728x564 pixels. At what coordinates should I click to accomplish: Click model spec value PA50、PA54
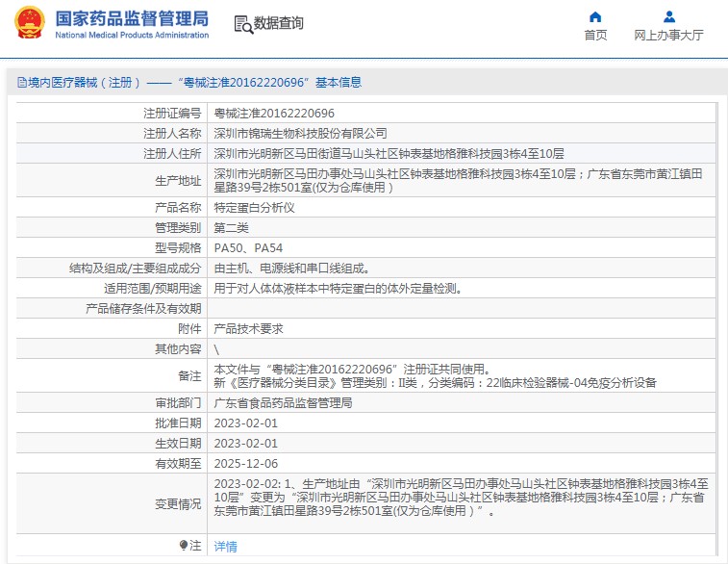248,248
